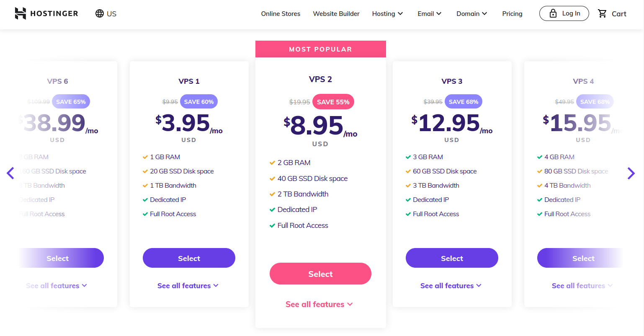Click the Hostinger logo icon
The width and height of the screenshot is (644, 336).
point(21,13)
